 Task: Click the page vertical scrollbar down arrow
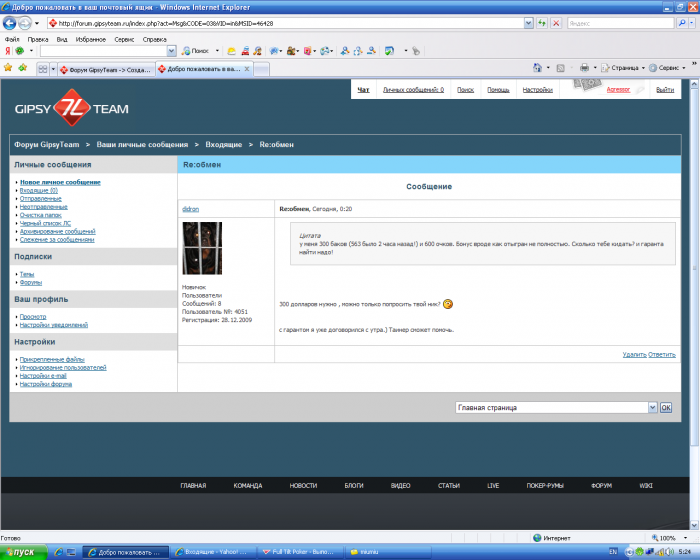pos(694,525)
